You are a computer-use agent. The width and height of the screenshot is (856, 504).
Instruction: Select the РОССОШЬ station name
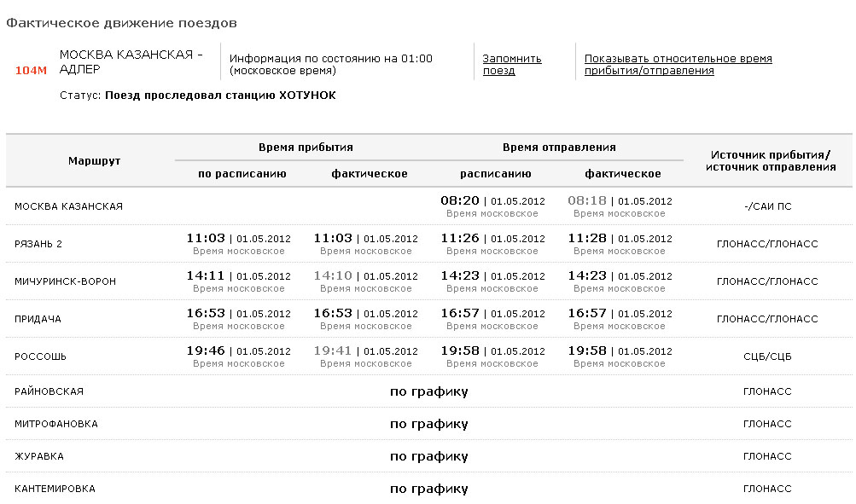click(40, 356)
